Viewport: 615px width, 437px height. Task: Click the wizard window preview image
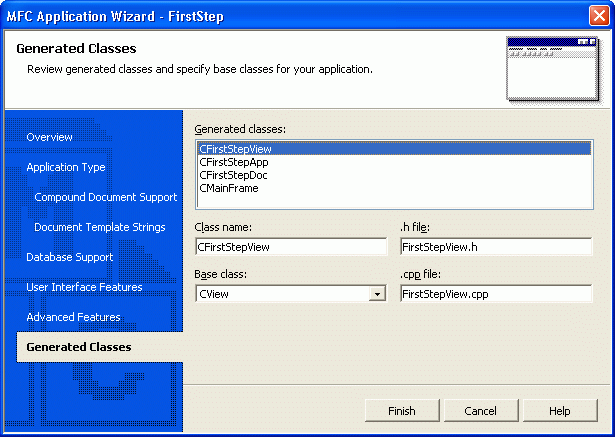click(x=551, y=69)
